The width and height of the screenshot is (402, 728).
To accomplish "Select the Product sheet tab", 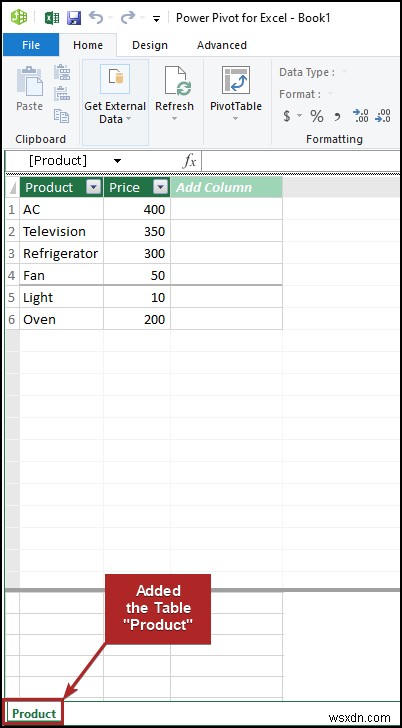I will [34, 714].
